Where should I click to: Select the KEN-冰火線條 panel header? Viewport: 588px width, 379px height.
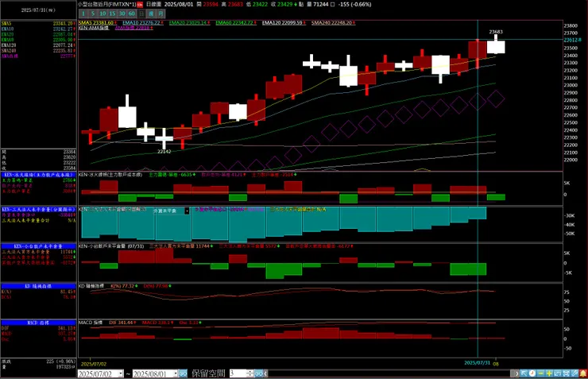(x=39, y=175)
